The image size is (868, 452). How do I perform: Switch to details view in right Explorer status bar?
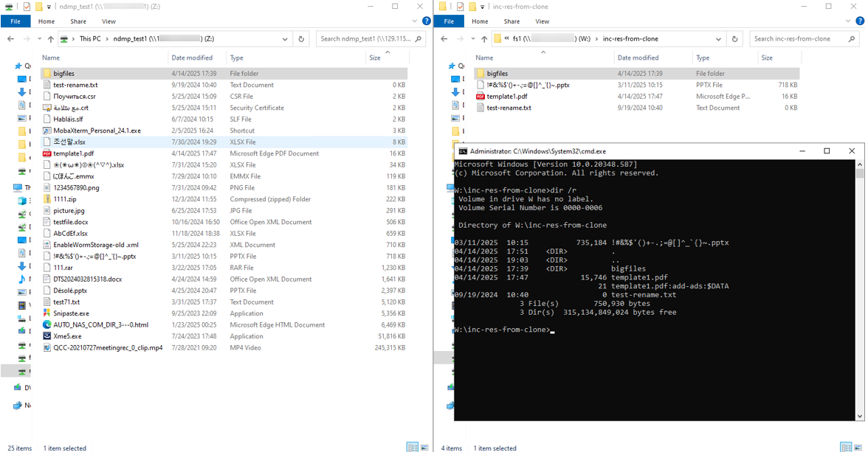(846, 447)
